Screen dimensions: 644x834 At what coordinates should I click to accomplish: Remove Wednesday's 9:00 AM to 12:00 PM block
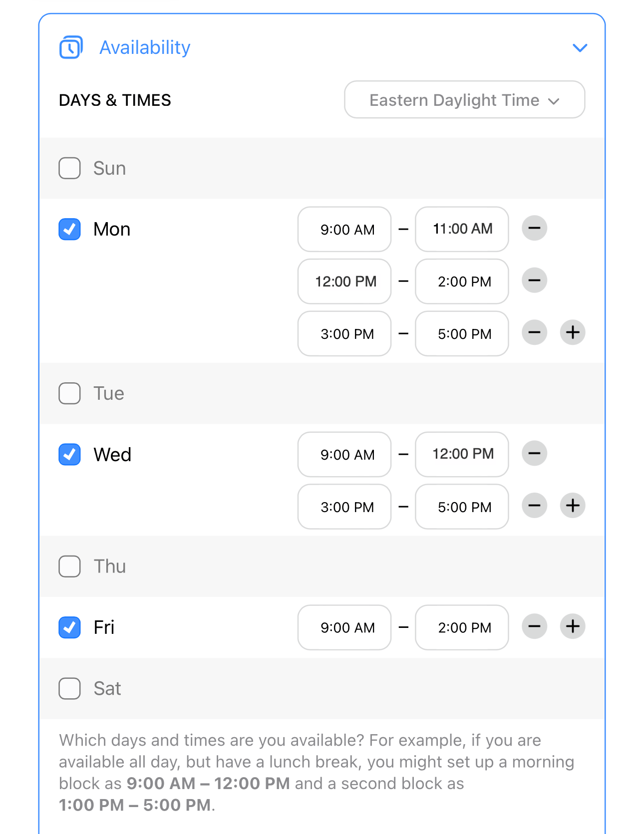click(x=534, y=454)
